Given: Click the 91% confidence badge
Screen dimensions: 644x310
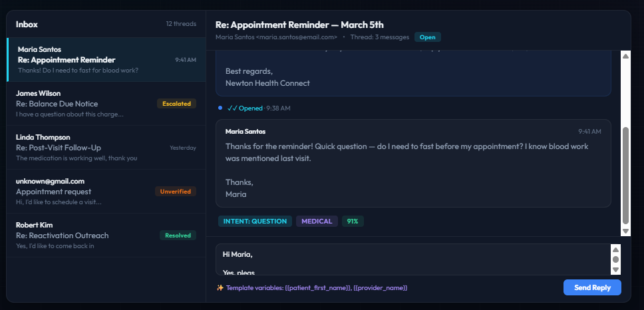Looking at the screenshot, I should (x=353, y=222).
